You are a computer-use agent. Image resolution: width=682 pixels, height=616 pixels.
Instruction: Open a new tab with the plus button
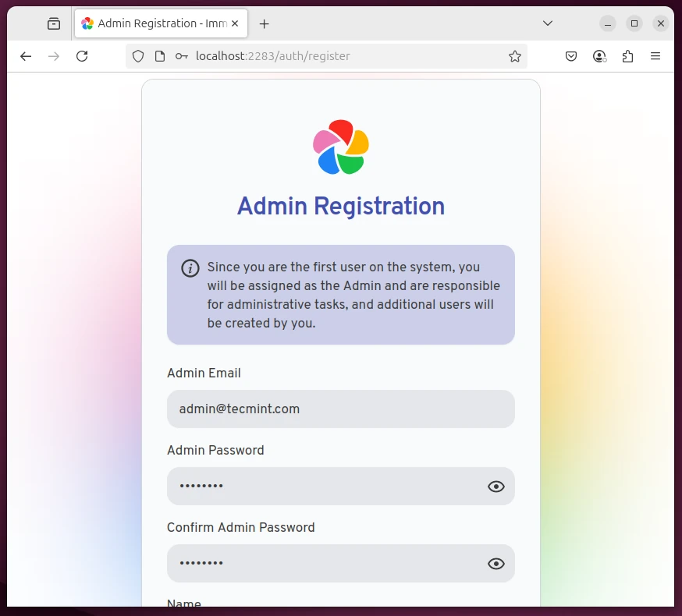click(264, 23)
